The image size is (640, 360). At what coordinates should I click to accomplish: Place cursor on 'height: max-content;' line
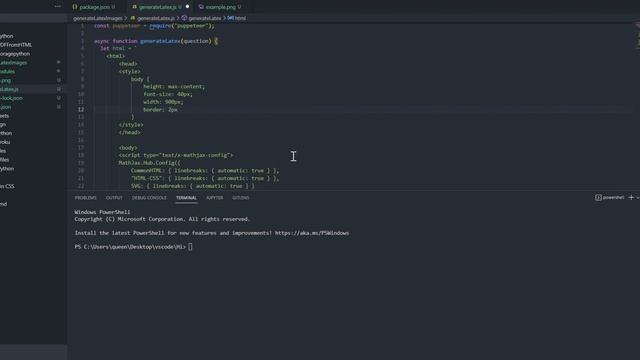point(174,87)
